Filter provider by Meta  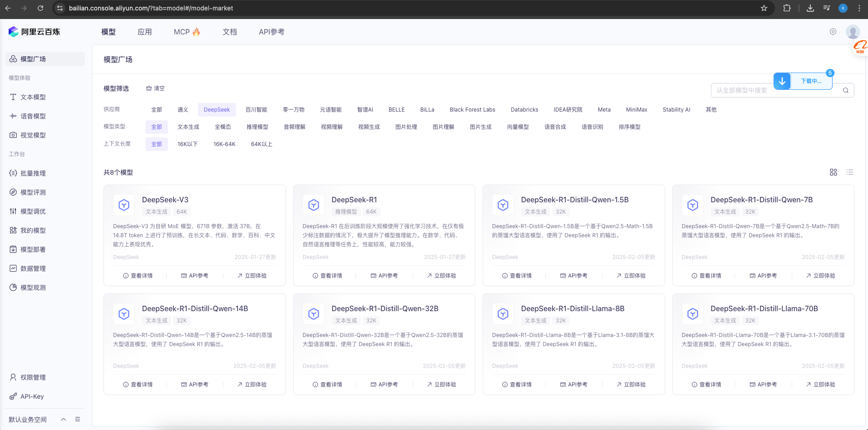604,110
